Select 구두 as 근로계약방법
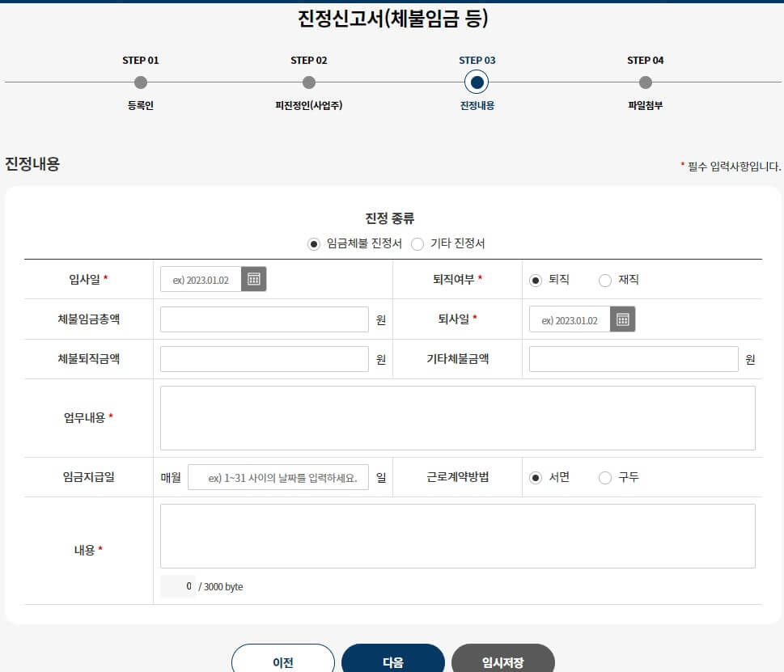Screen dimensions: 784x672 coord(604,477)
